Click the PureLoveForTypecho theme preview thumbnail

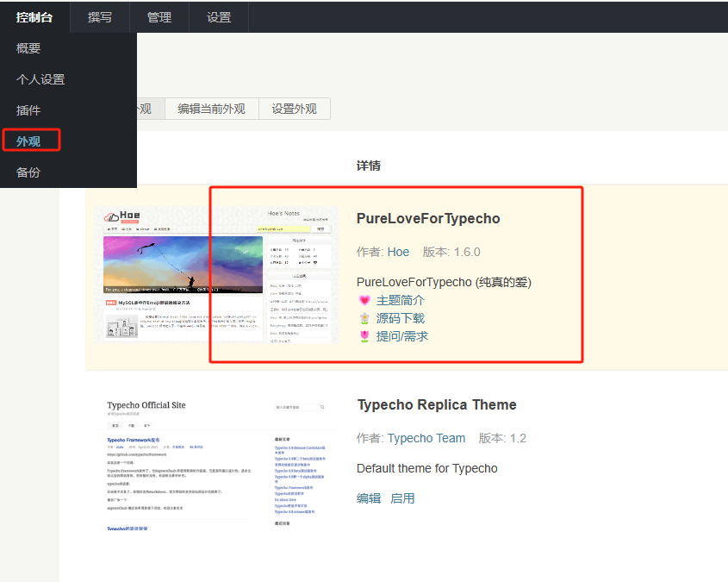[218, 275]
